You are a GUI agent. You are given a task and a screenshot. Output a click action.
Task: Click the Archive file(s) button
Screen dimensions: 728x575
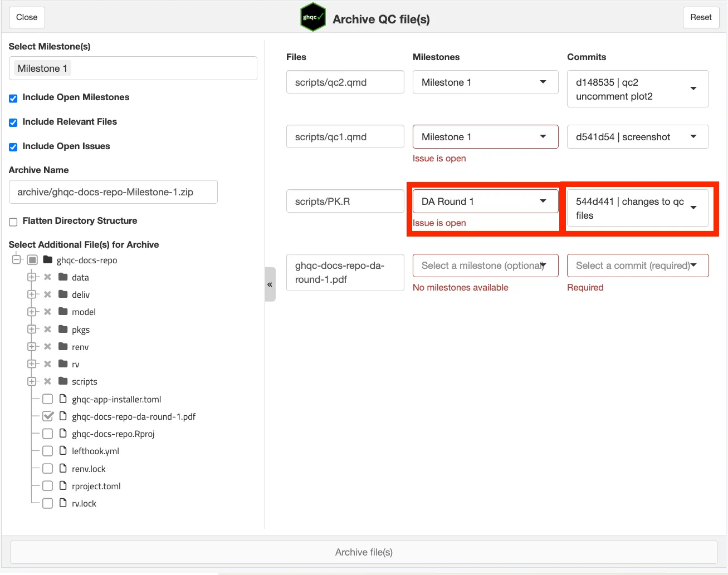point(364,552)
